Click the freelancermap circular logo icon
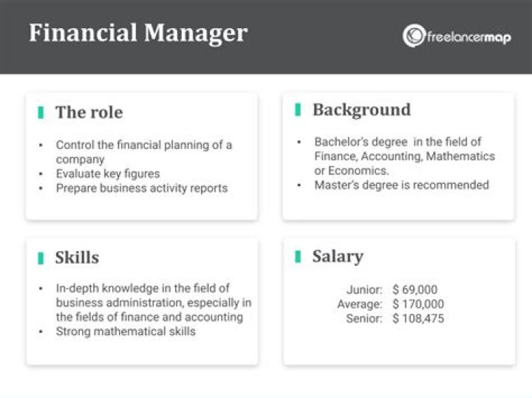532x398 pixels. [414, 35]
